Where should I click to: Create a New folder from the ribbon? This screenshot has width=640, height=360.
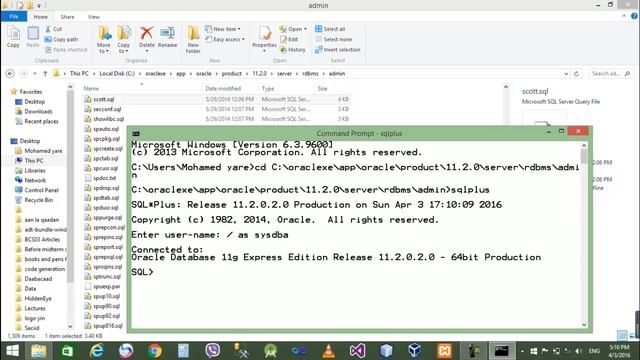pyautogui.click(x=193, y=39)
